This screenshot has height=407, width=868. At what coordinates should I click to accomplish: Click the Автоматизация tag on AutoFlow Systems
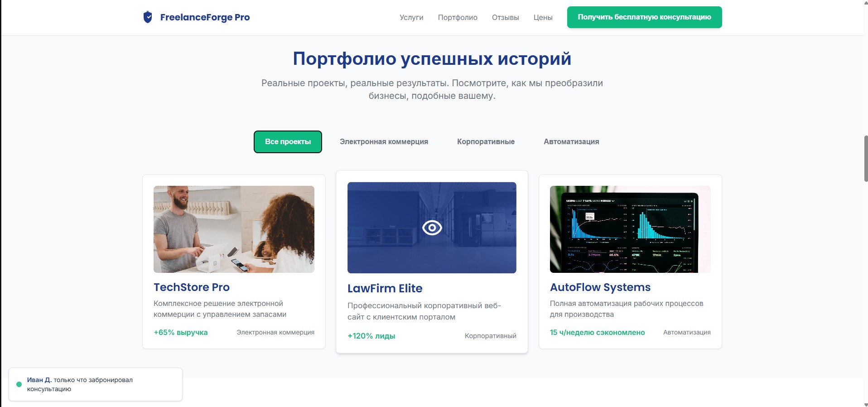(687, 332)
